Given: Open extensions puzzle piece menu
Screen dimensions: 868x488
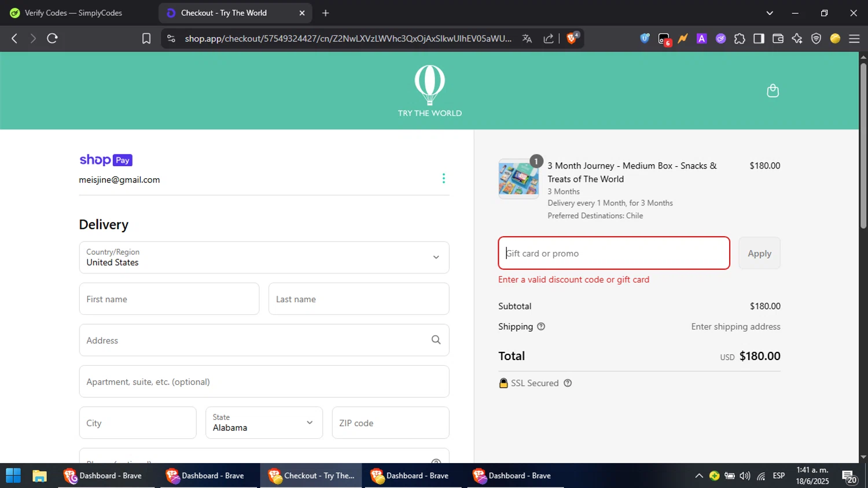Looking at the screenshot, I should (740, 38).
